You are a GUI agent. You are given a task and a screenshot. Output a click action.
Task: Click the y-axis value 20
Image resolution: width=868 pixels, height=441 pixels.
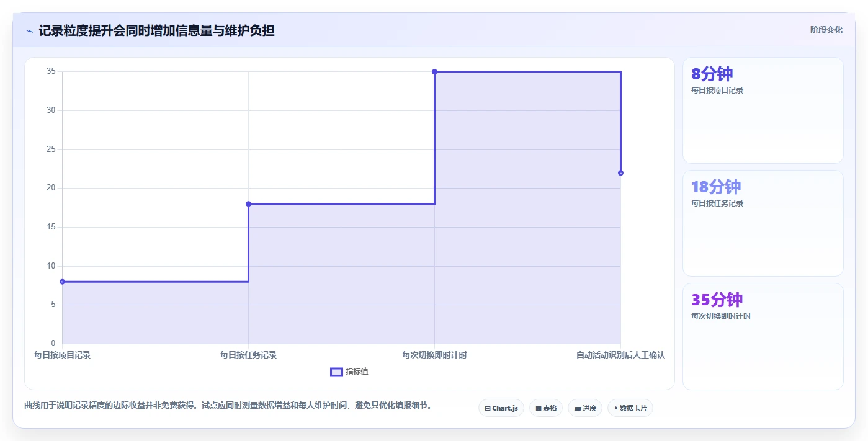click(51, 188)
